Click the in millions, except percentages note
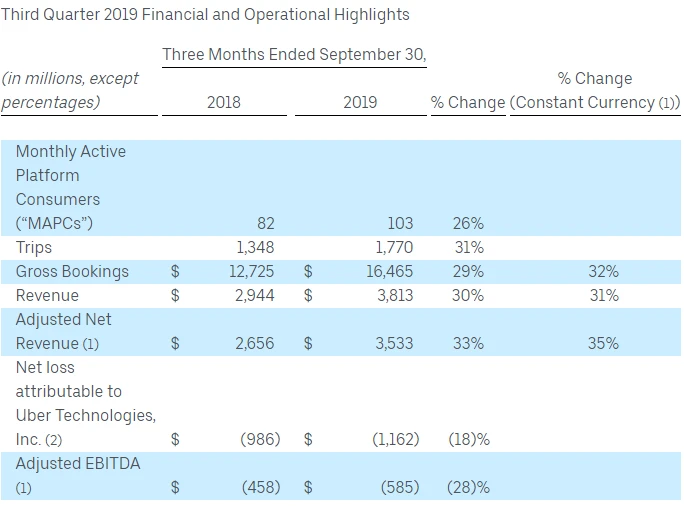The image size is (684, 506). click(x=70, y=90)
